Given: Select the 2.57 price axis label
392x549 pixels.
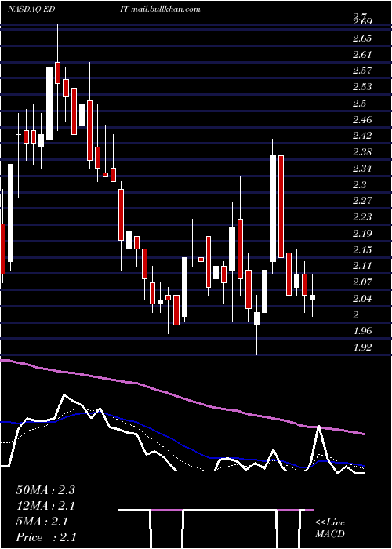Looking at the screenshot, I should pos(362,71).
